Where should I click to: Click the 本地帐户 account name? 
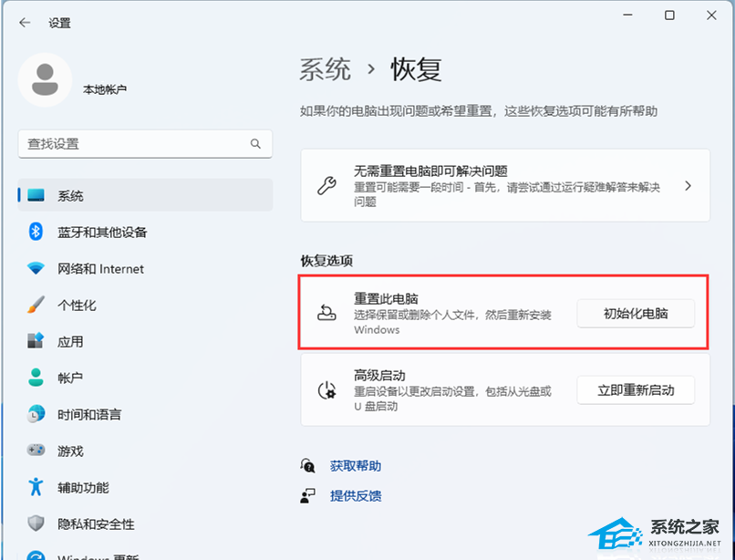pos(105,89)
